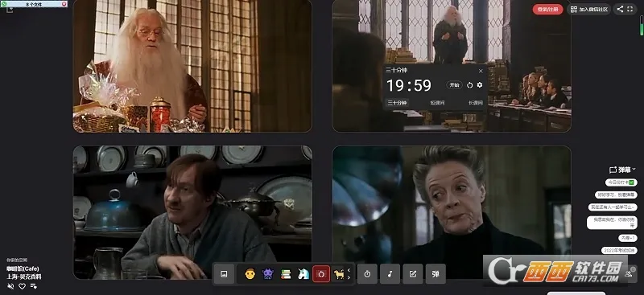Screen dimensions: 644x295
Task: Select the red highlighted refresh scene icon
Action: tap(321, 274)
